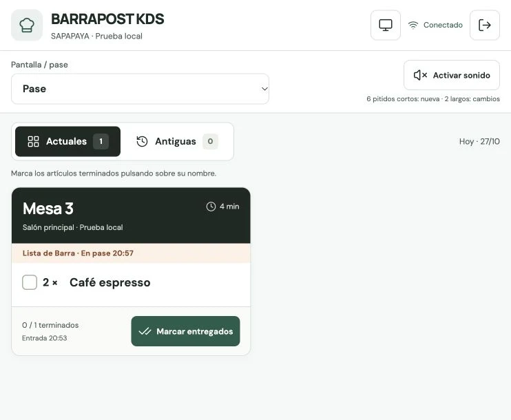Click the Mesa 3 card title
Viewport: 511px width, 420px height.
pos(48,209)
